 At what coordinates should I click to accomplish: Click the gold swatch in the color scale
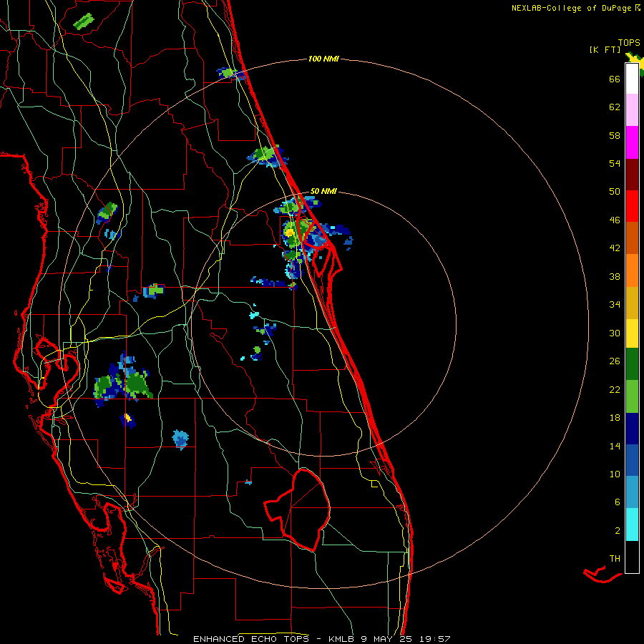632,303
